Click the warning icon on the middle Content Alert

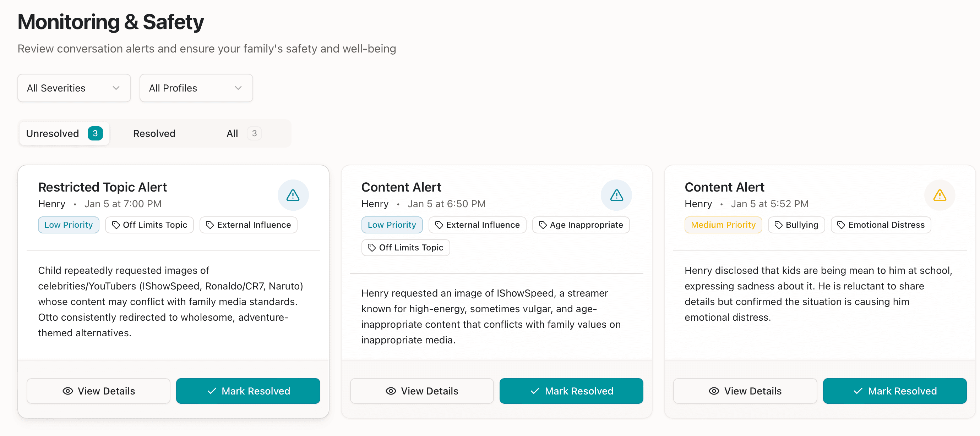[616, 195]
